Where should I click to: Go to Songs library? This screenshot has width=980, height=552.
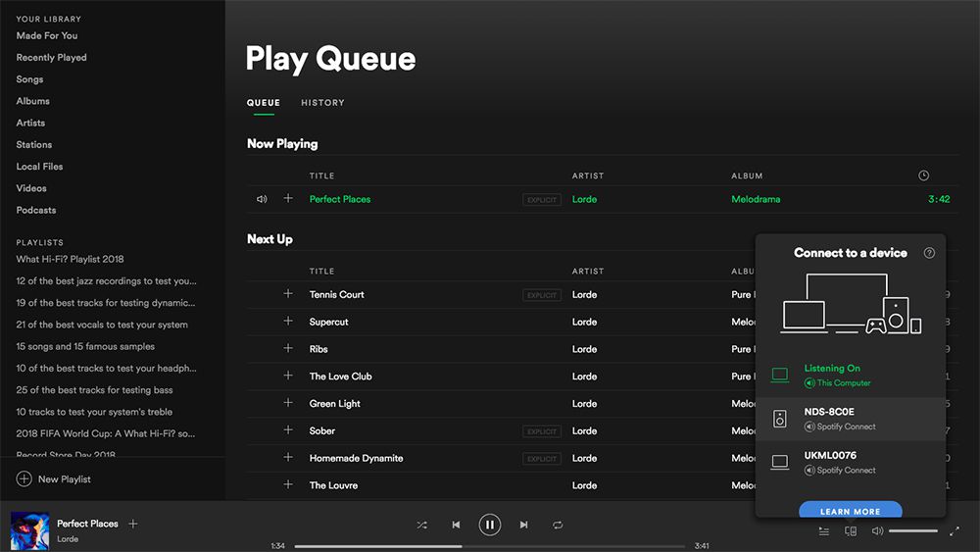(29, 79)
